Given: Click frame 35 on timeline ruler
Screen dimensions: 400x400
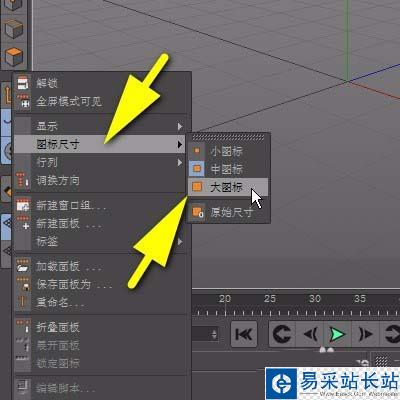Looking at the screenshot, I should click(360, 299).
